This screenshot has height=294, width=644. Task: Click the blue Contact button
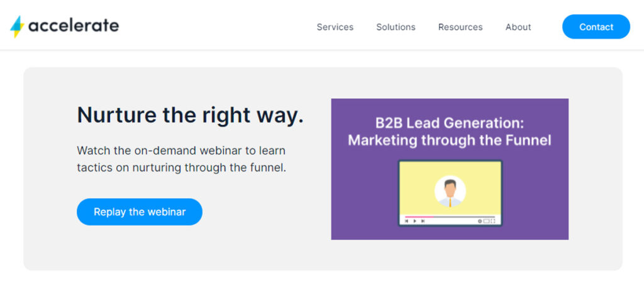coord(596,27)
